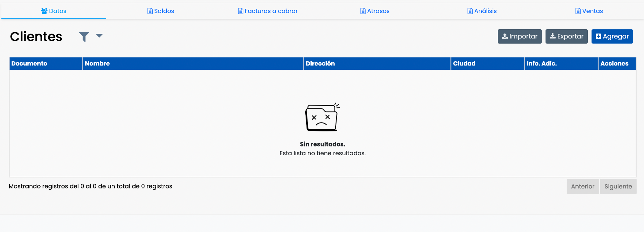
Task: Go to previous page with Anterior
Action: coord(582,187)
